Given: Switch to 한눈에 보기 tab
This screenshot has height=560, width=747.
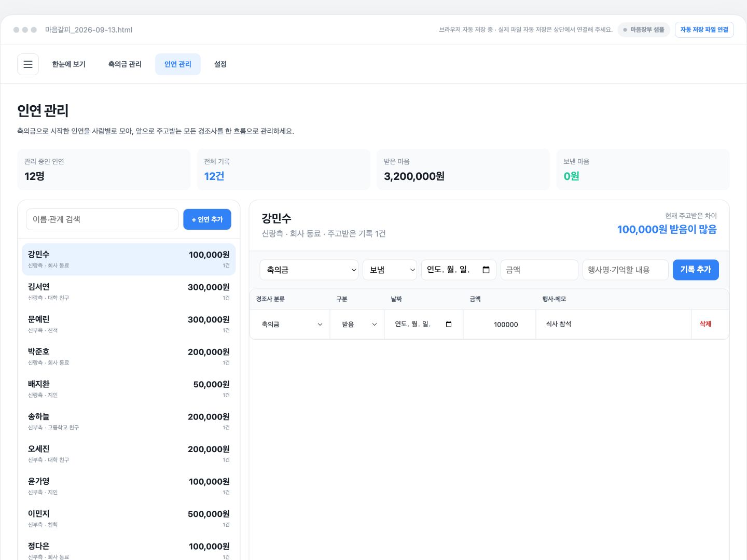Looking at the screenshot, I should pyautogui.click(x=69, y=64).
